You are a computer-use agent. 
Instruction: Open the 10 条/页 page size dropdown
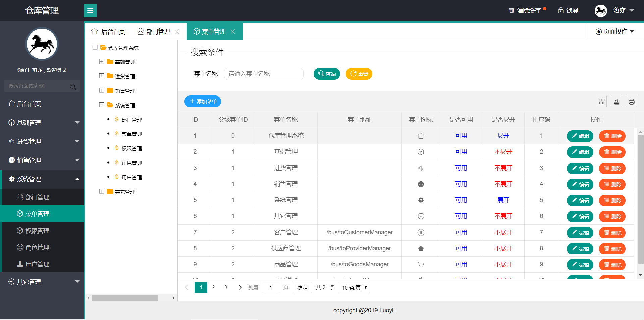[354, 287]
